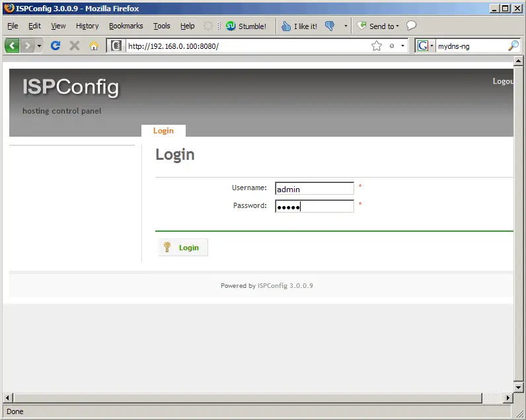
Task: Go back with the green Back arrow
Action: pyautogui.click(x=12, y=46)
